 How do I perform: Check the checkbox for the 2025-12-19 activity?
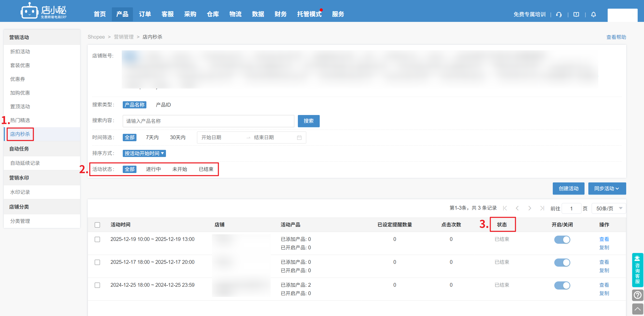97,239
